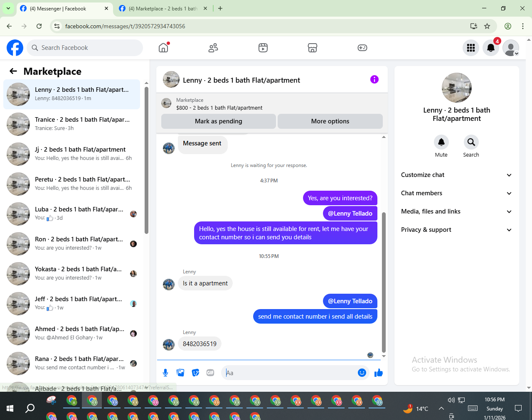Open the Ahmed conversation
Viewport: 532px width, 420px height.
pos(72,334)
